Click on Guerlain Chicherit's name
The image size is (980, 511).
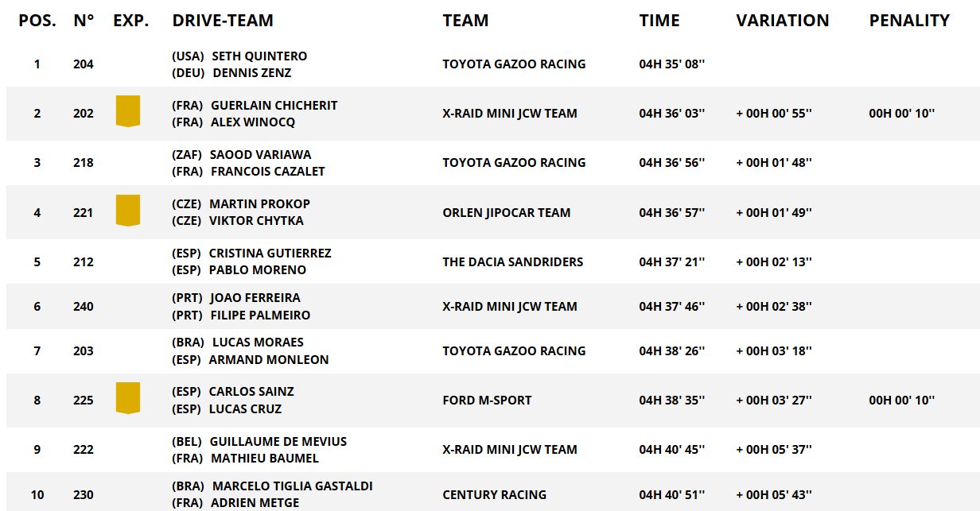[x=274, y=106]
